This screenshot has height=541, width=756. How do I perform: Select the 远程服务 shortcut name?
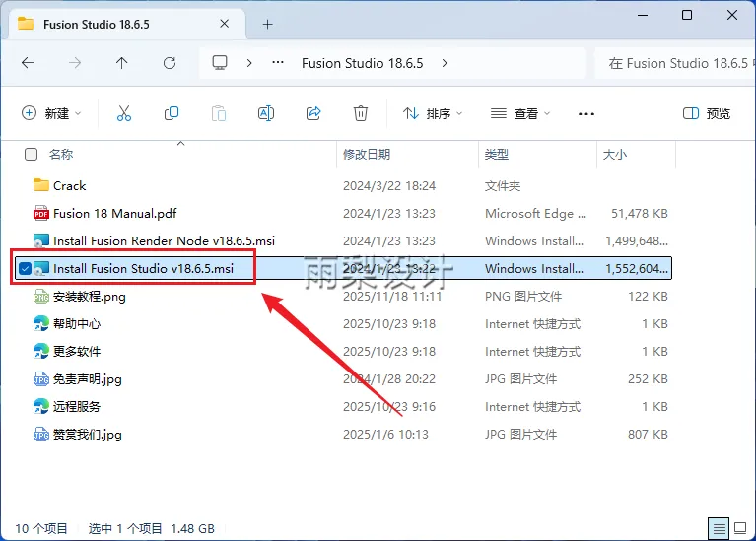coord(77,406)
